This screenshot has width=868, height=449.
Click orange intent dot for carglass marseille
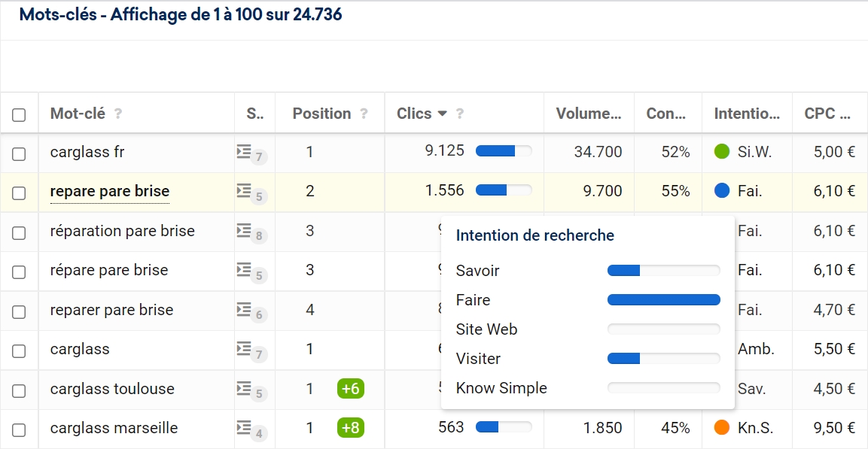pyautogui.click(x=722, y=428)
